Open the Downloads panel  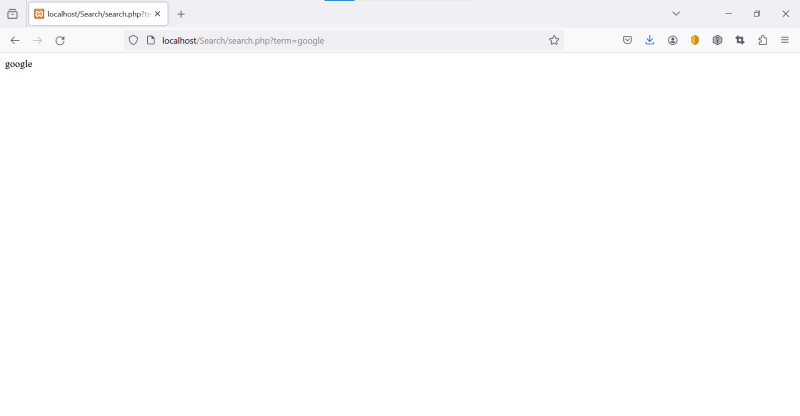pos(649,40)
